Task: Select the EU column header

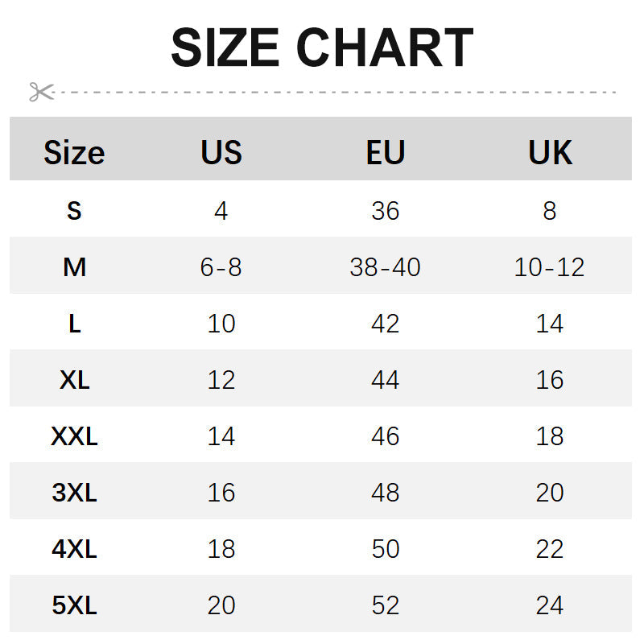Action: (x=386, y=152)
